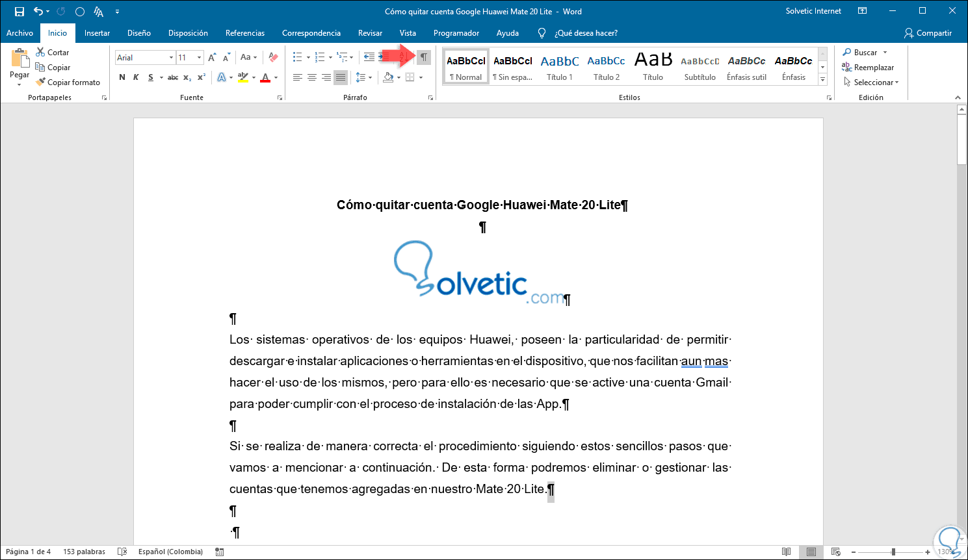Screen dimensions: 968x560
Task: Apply paragraph shading with the paint bucket
Action: (388, 78)
